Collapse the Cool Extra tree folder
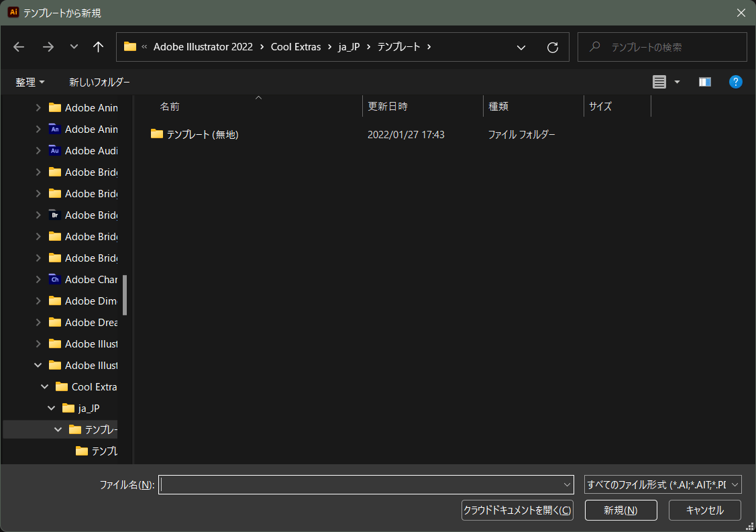 [45, 387]
